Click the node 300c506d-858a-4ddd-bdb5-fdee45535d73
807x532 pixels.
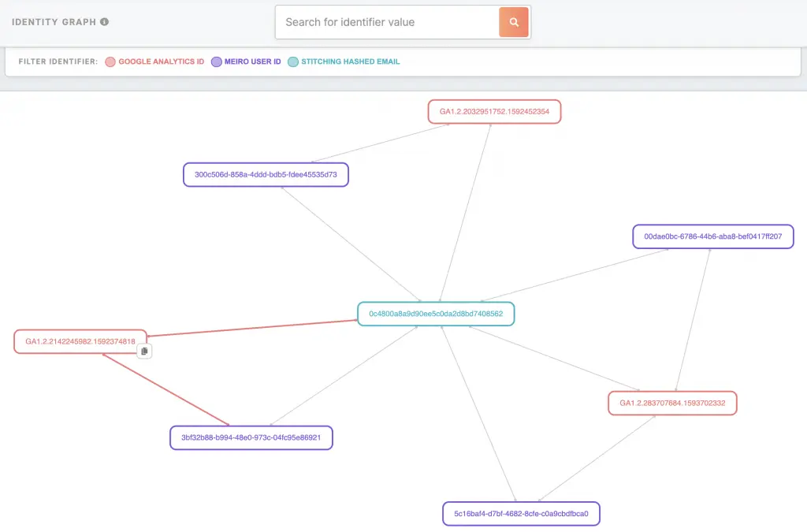pyautogui.click(x=266, y=174)
